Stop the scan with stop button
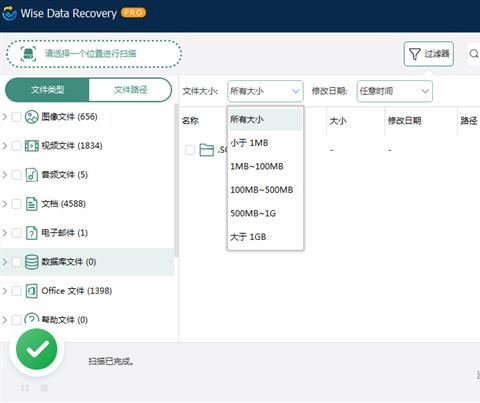480x403 pixels. (44, 388)
